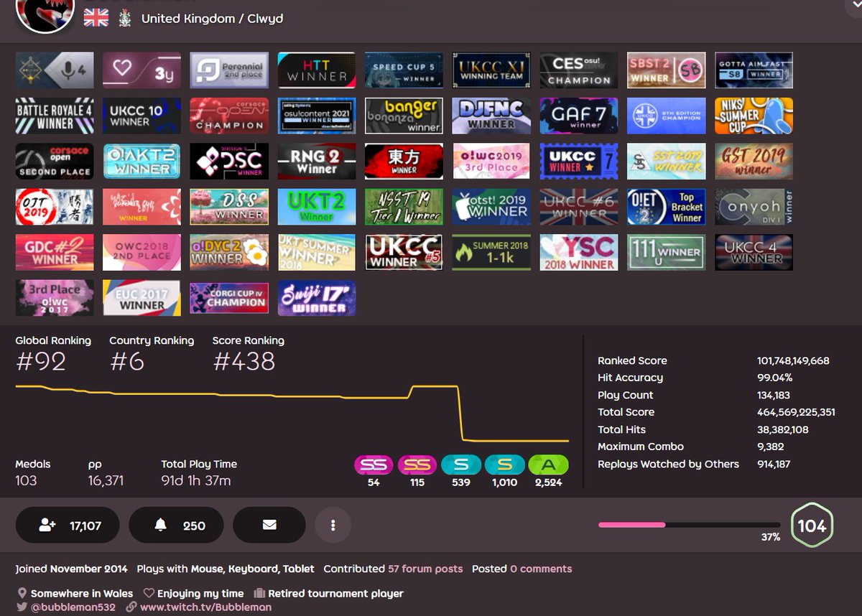Open the 57 forum posts link
This screenshot has height=616, width=862.
coord(425,569)
